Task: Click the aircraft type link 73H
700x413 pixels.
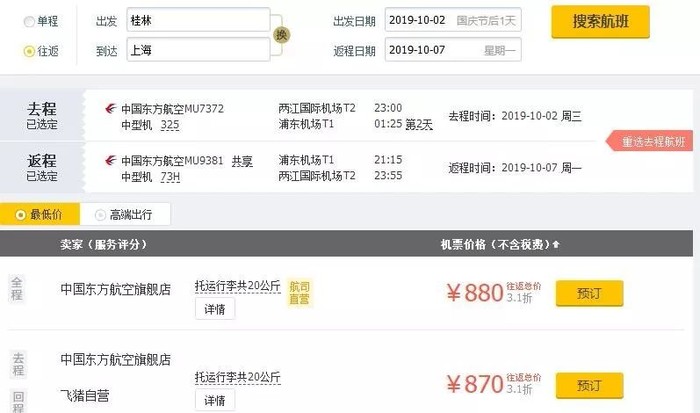Action: coord(170,177)
